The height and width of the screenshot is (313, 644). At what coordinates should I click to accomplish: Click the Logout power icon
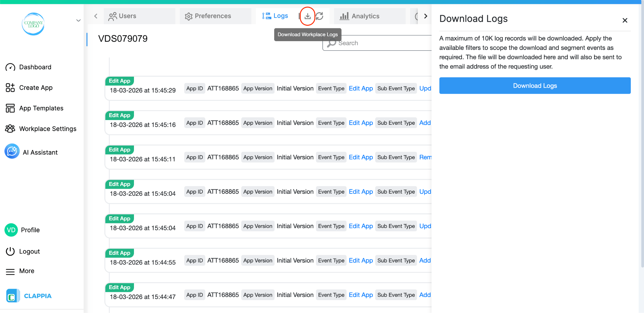10,251
